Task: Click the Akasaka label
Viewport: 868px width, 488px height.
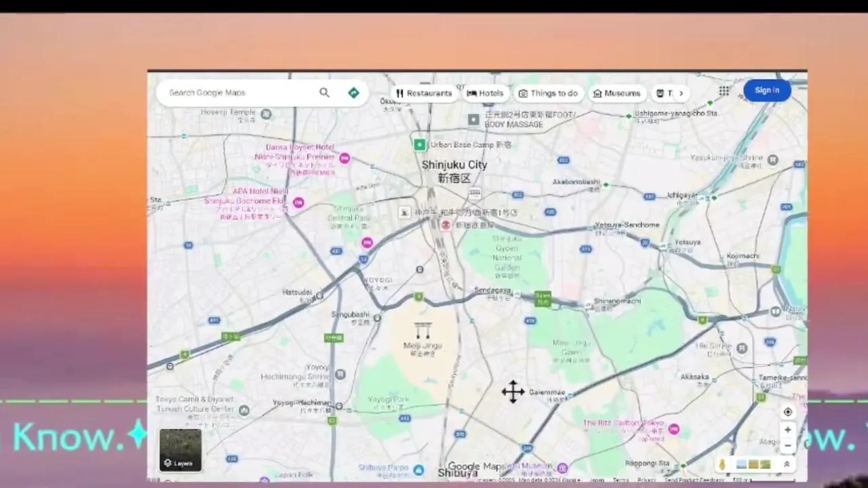Action: [x=695, y=377]
